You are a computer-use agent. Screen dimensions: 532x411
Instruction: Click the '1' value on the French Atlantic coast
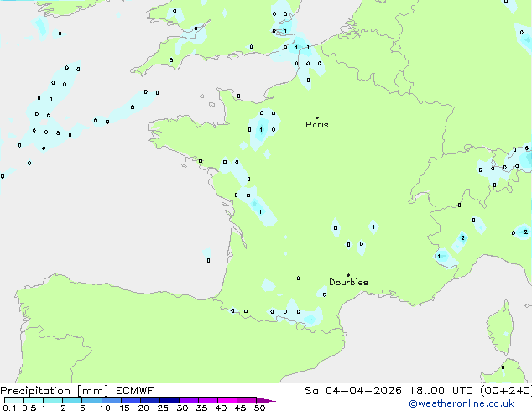(x=260, y=212)
